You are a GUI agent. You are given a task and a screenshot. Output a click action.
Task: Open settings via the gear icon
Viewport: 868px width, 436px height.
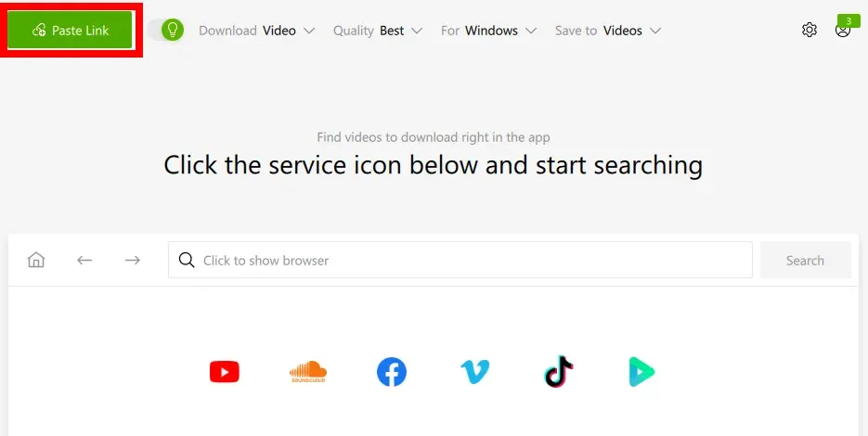click(x=810, y=30)
